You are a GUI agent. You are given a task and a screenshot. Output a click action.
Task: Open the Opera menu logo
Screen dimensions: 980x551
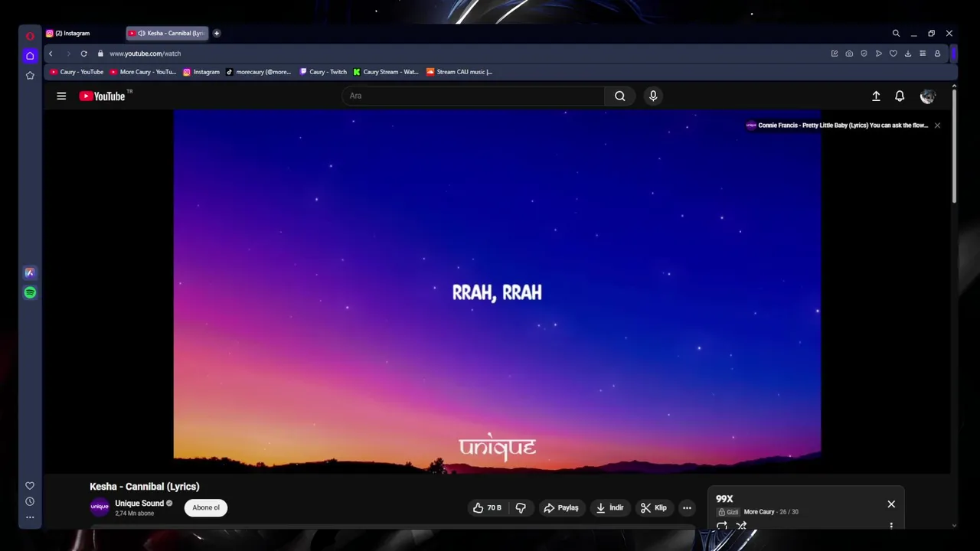[30, 36]
